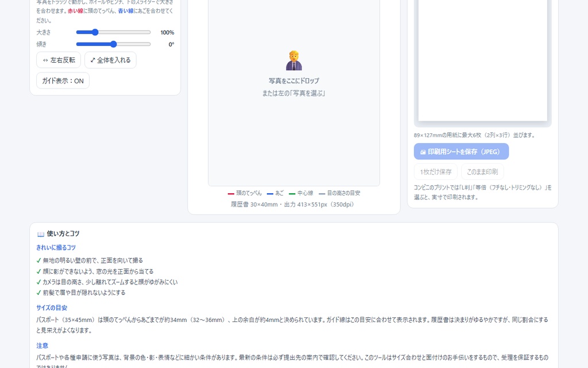Image resolution: width=588 pixels, height=368 pixels.
Task: Click the blue 青い線 text in instructions
Action: click(126, 11)
